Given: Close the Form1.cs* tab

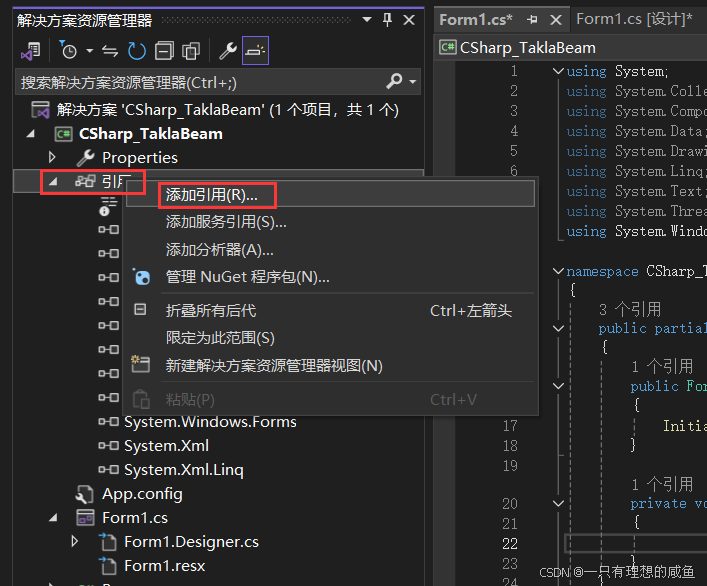Looking at the screenshot, I should point(556,20).
